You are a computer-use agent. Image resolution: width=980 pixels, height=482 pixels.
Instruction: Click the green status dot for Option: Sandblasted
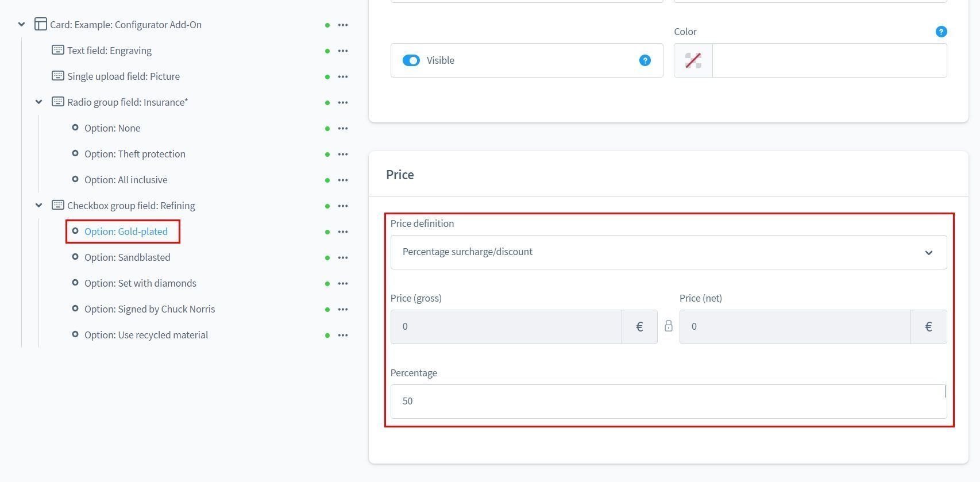[x=327, y=258]
